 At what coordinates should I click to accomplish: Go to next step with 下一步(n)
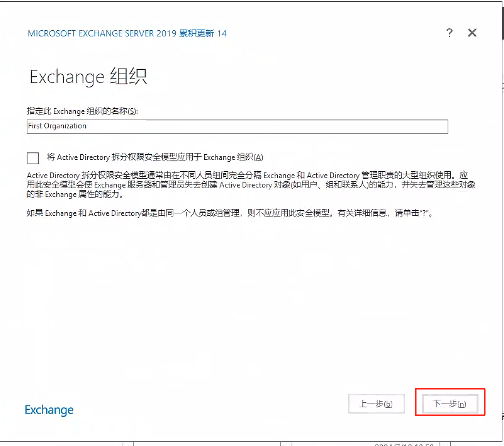coord(450,404)
